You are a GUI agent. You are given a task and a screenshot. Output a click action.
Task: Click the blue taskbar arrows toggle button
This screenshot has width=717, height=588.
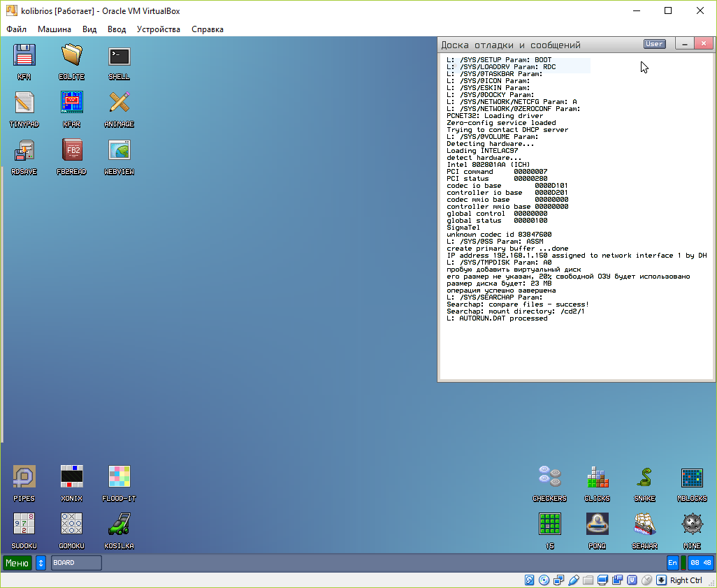(x=41, y=563)
